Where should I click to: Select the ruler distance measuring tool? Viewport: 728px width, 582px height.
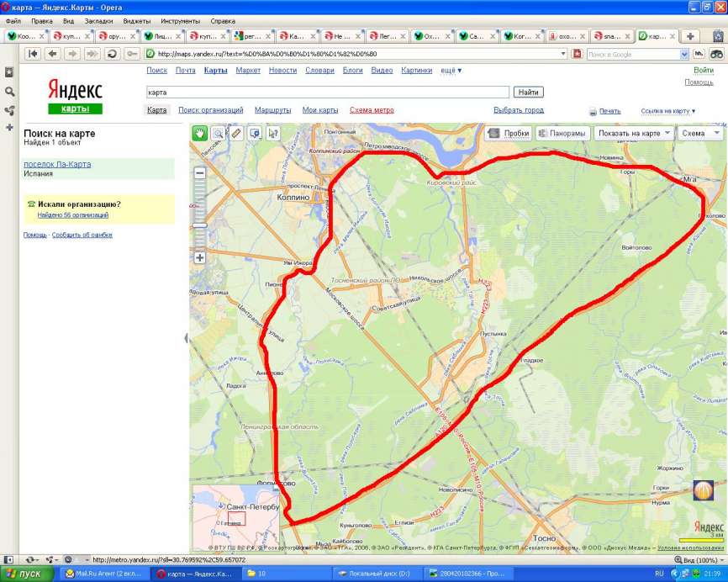point(236,133)
